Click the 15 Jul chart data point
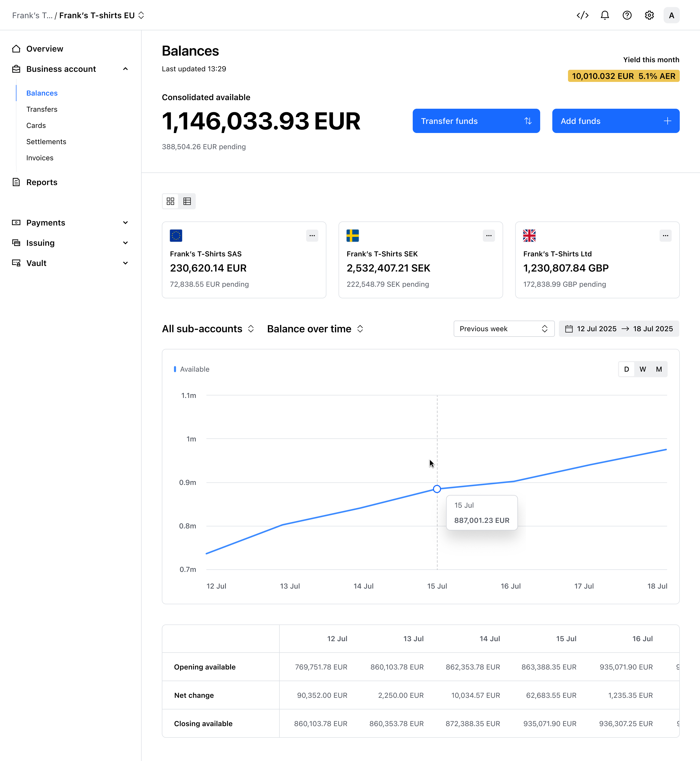The image size is (700, 761). [x=437, y=489]
